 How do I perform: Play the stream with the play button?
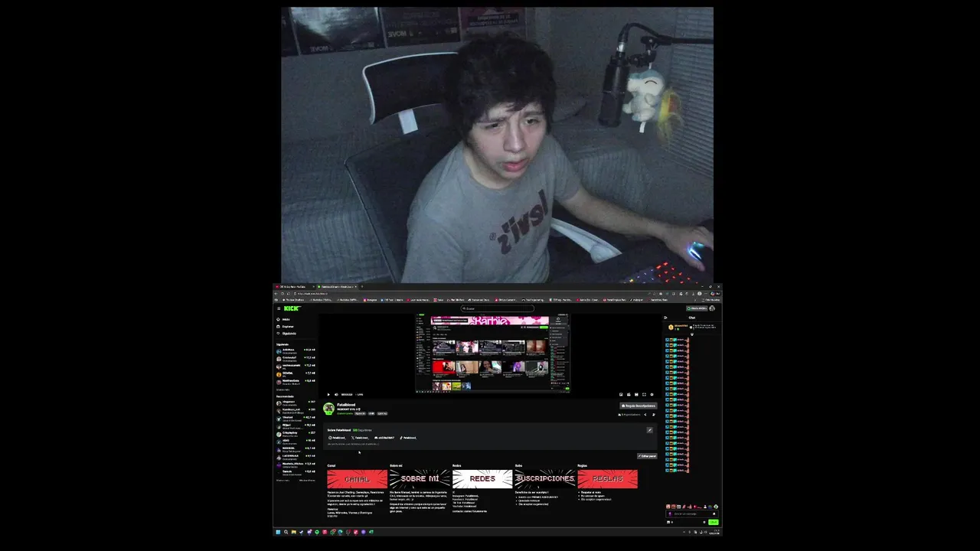pos(328,394)
